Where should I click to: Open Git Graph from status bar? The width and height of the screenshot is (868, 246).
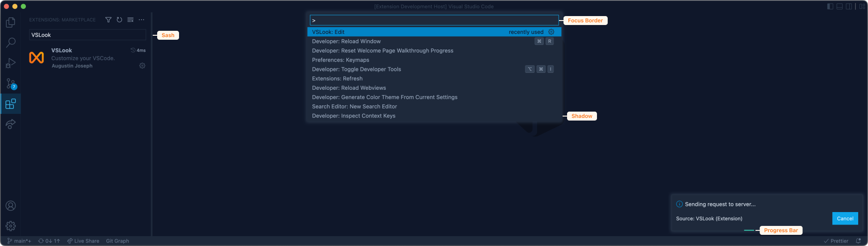point(117,241)
